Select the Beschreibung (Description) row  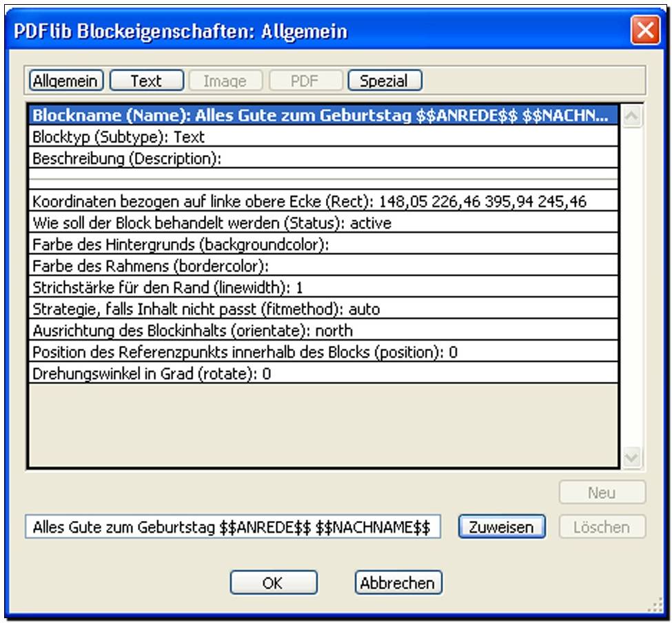323,158
